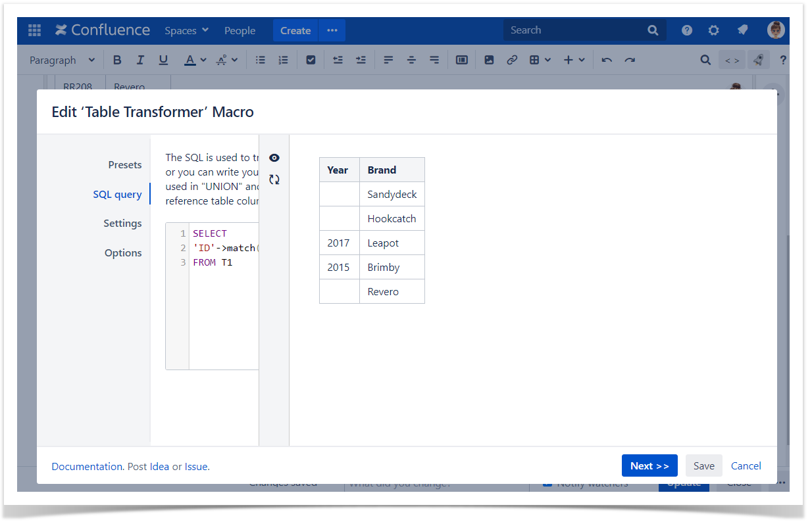Open the help question mark icon
Viewport: 812px width, 524px height.
[x=687, y=30]
